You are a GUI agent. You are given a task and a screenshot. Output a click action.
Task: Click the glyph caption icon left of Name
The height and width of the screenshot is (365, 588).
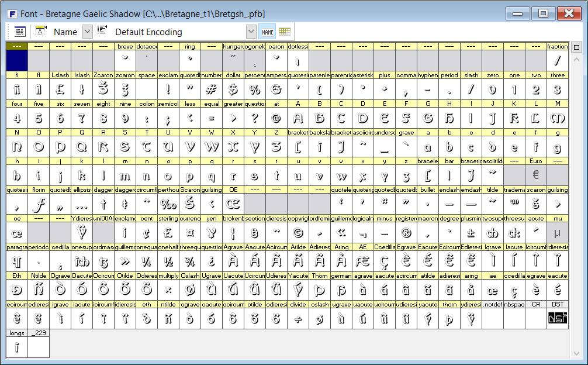pyautogui.click(x=41, y=31)
